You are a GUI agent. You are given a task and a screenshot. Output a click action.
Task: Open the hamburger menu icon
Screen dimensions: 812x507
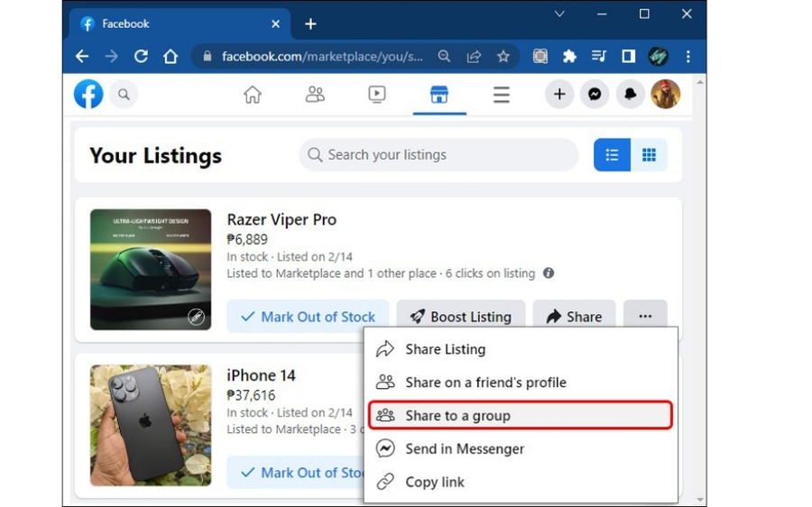click(502, 95)
